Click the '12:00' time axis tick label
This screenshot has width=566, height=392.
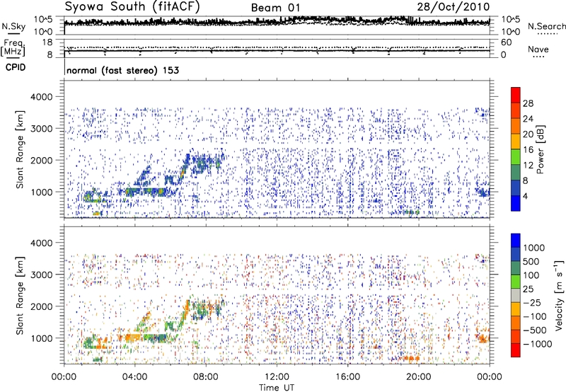(277, 377)
